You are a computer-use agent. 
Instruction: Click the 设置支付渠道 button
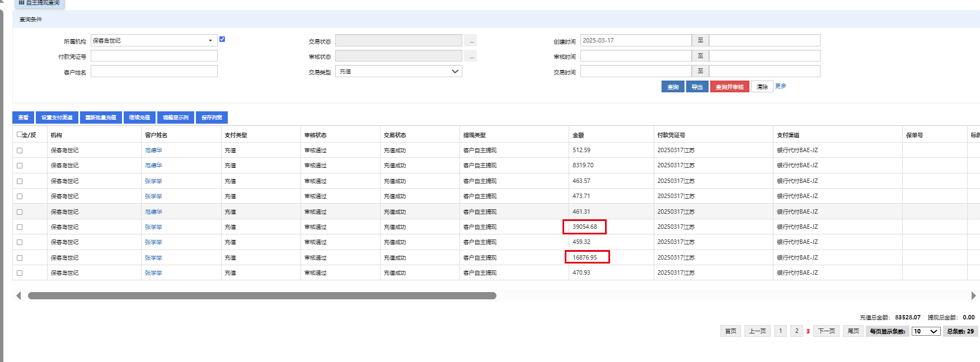click(x=57, y=117)
